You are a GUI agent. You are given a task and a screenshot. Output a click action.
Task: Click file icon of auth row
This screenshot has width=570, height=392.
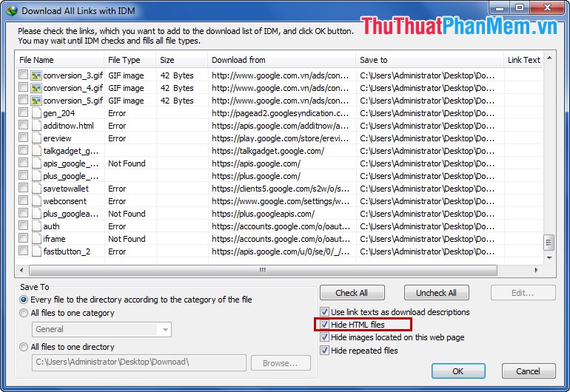coord(36,226)
